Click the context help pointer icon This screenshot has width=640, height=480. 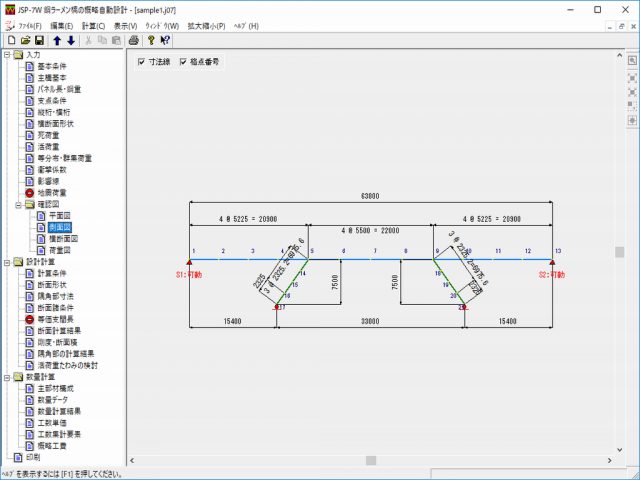165,40
